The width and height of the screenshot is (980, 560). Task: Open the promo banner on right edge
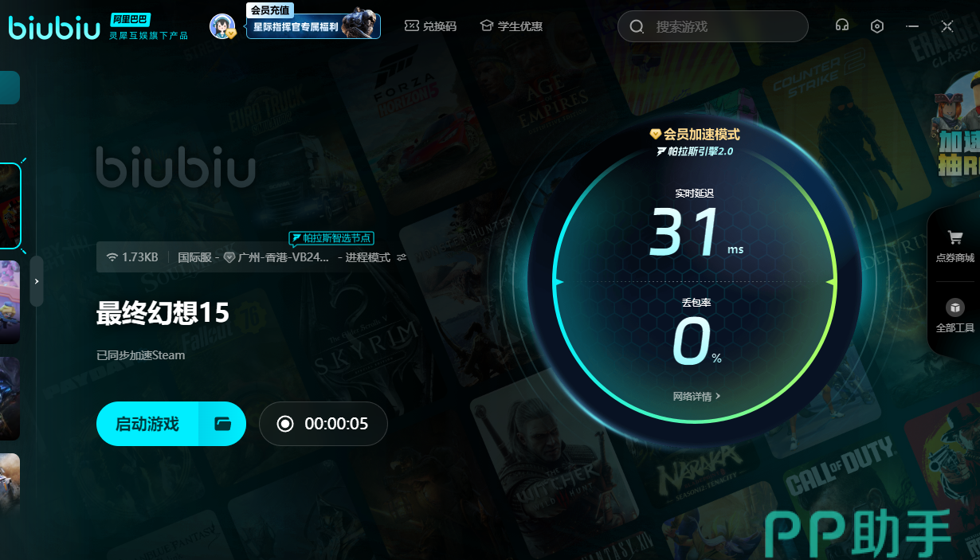pyautogui.click(x=956, y=127)
